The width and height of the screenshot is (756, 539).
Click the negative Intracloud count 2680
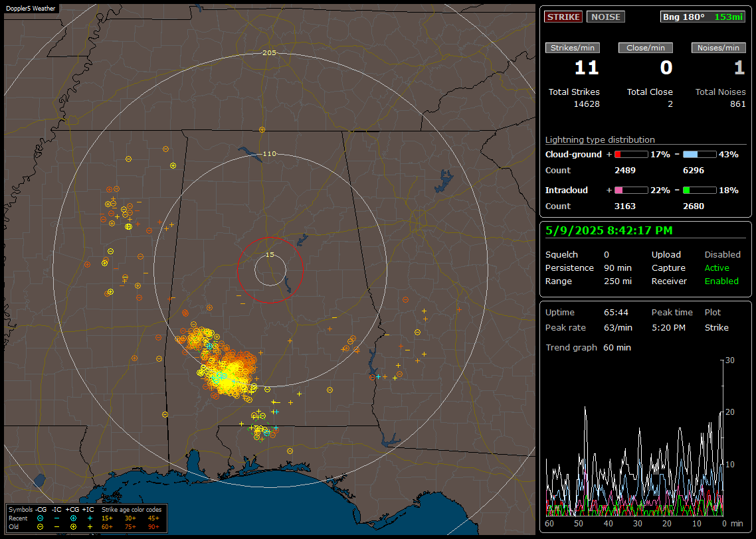694,206
